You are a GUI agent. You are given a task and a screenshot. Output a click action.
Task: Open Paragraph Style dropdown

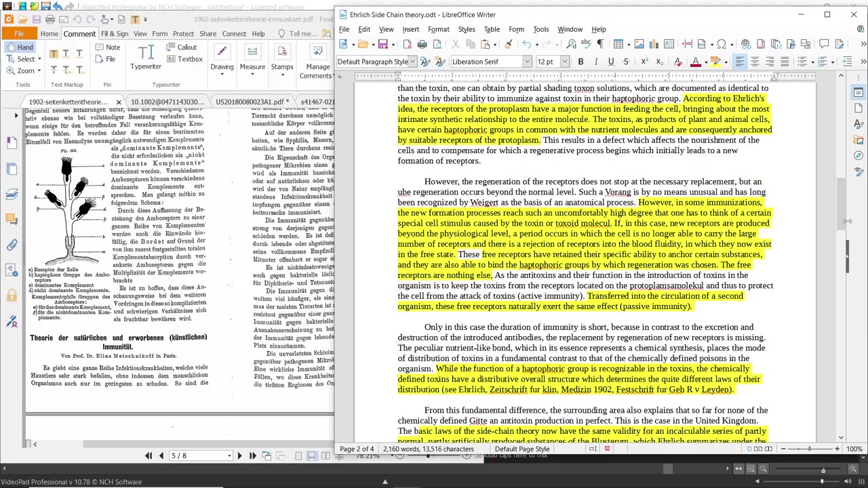point(413,62)
